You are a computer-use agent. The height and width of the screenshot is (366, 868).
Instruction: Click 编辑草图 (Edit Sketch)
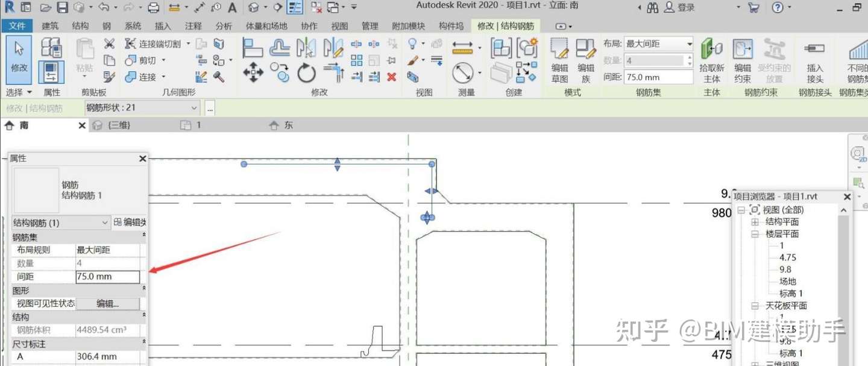point(560,61)
